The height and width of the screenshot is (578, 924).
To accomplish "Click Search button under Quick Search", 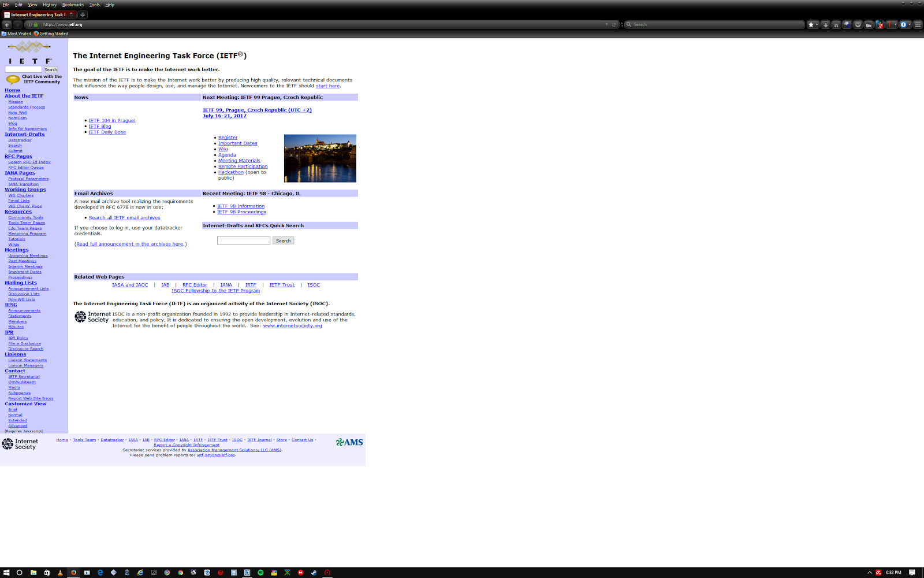I will pyautogui.click(x=283, y=240).
